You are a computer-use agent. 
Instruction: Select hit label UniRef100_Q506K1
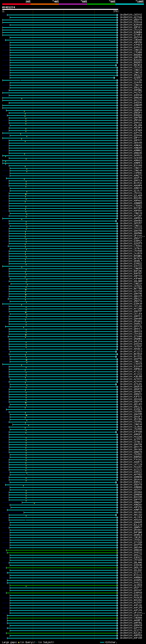(131, 321)
